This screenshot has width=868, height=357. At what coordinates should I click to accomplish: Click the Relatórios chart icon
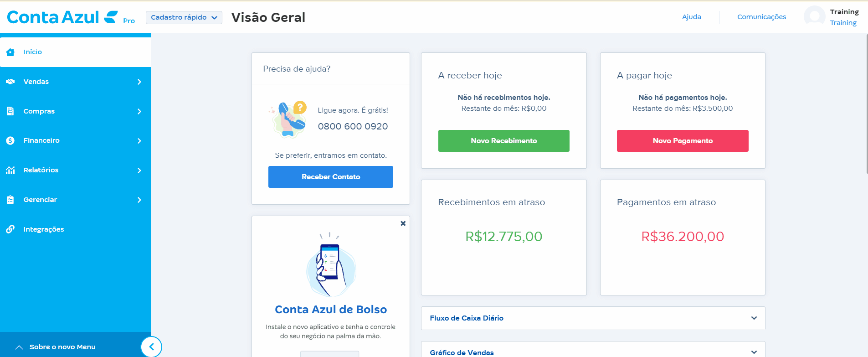tap(10, 170)
